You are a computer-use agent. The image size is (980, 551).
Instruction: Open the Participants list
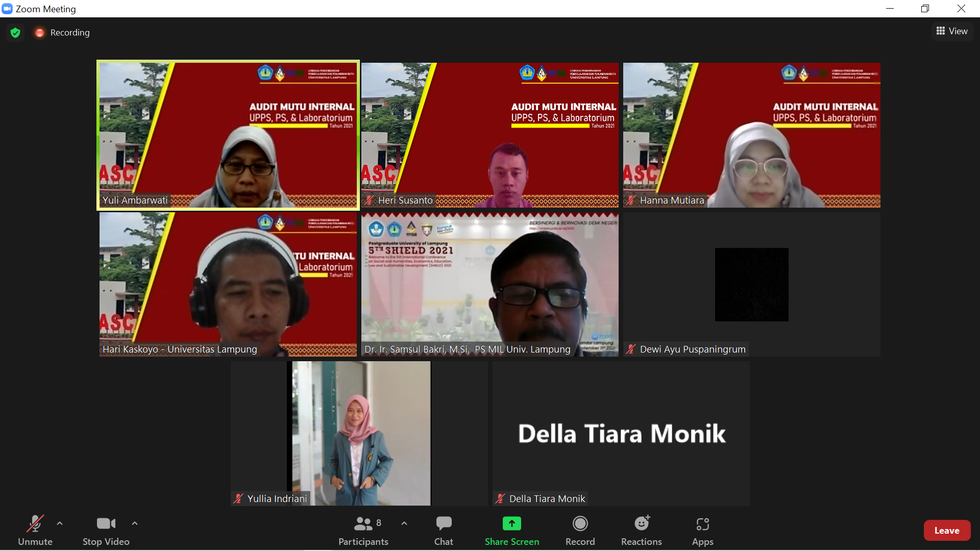(363, 531)
